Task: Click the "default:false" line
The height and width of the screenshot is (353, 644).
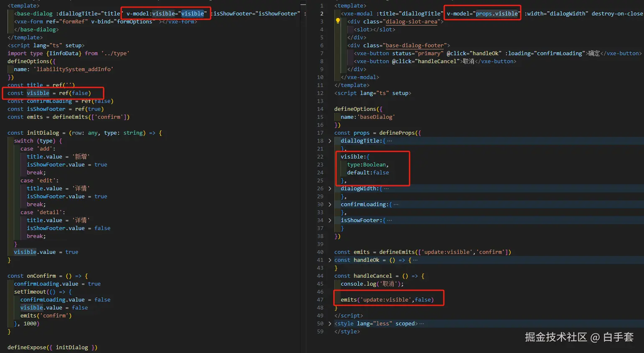Action: pos(368,173)
